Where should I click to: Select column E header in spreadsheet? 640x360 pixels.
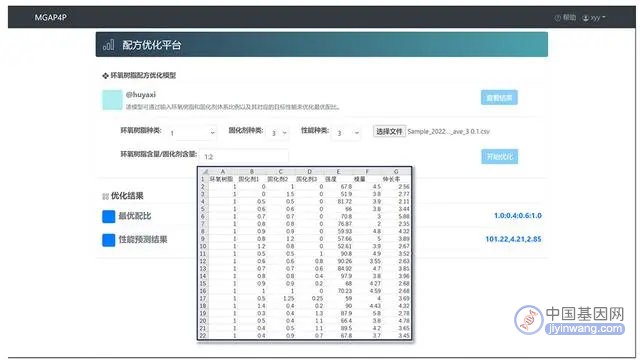pyautogui.click(x=338, y=172)
